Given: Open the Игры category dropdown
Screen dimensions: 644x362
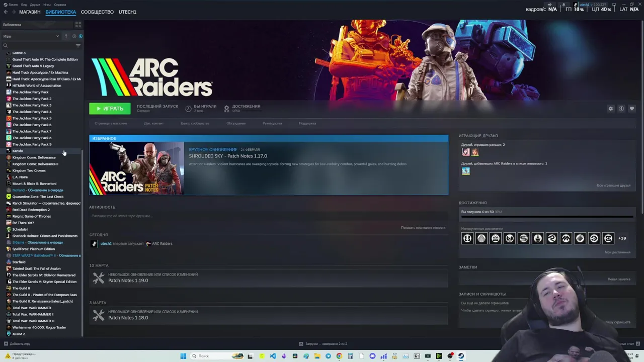Looking at the screenshot, I should coord(31,36).
